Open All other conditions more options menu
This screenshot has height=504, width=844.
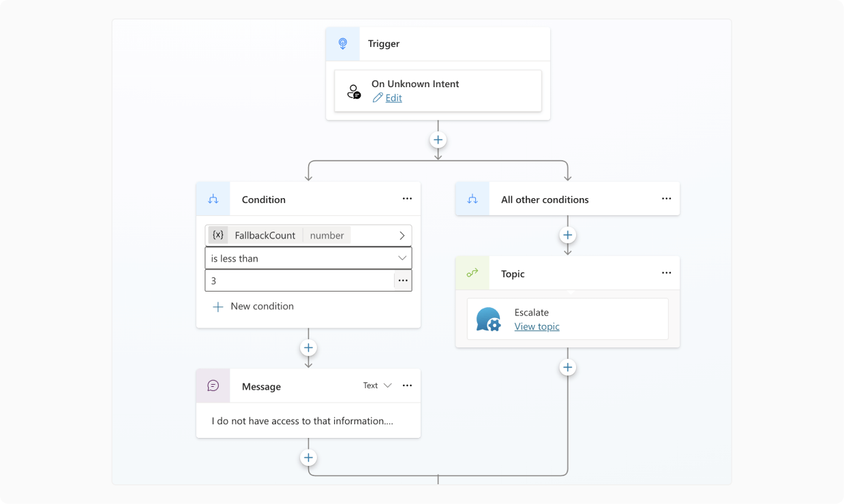(666, 199)
